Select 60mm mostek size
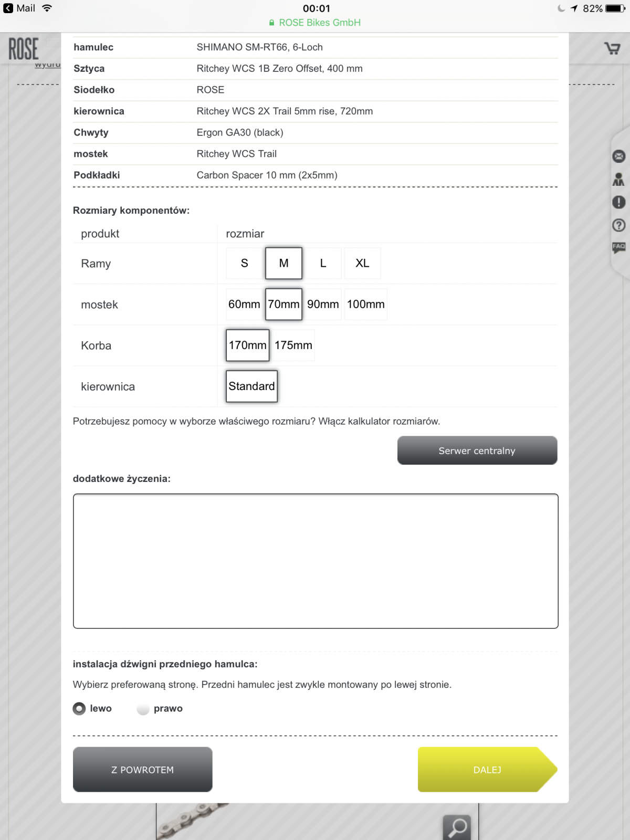 point(244,304)
